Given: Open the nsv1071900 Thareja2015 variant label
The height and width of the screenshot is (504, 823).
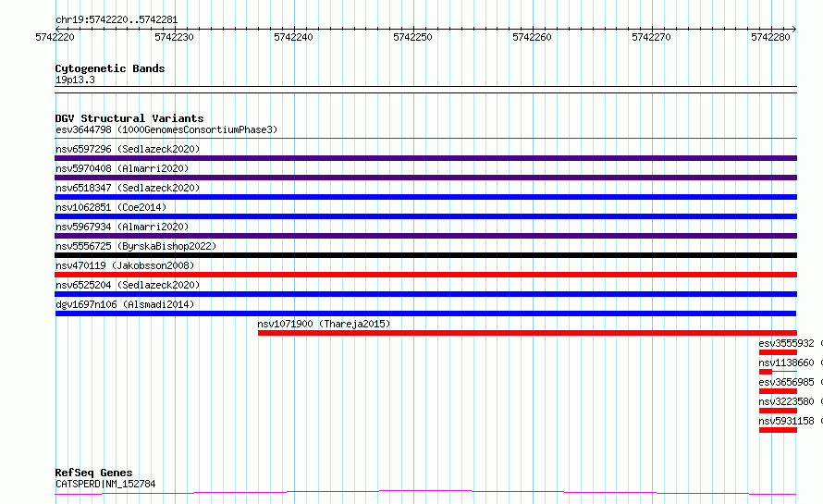Looking at the screenshot, I should pyautogui.click(x=324, y=324).
